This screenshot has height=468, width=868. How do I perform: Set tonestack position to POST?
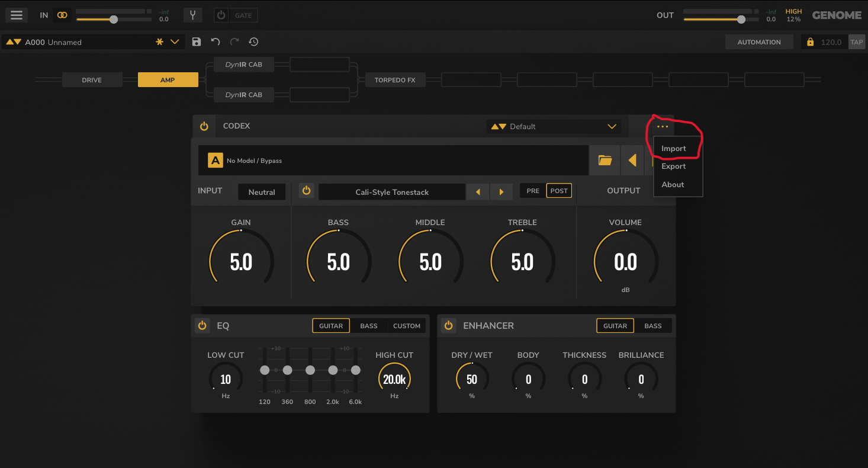tap(559, 191)
